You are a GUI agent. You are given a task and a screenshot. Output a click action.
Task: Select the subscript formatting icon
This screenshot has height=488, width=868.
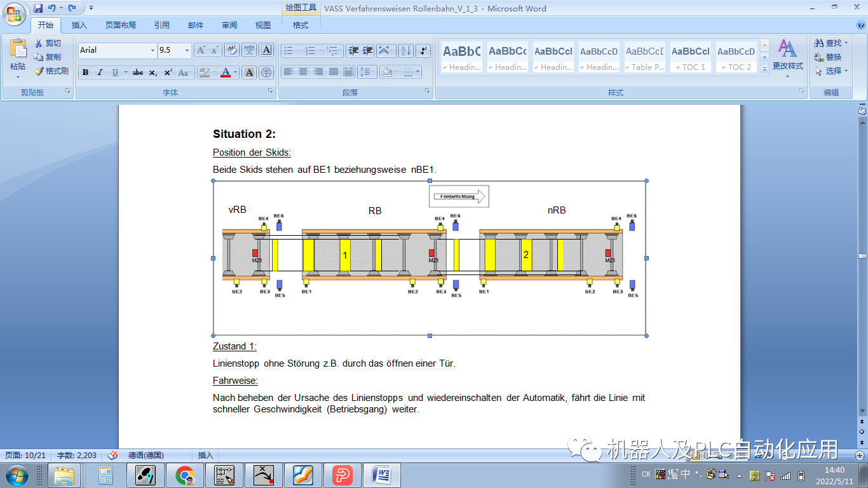coord(153,72)
